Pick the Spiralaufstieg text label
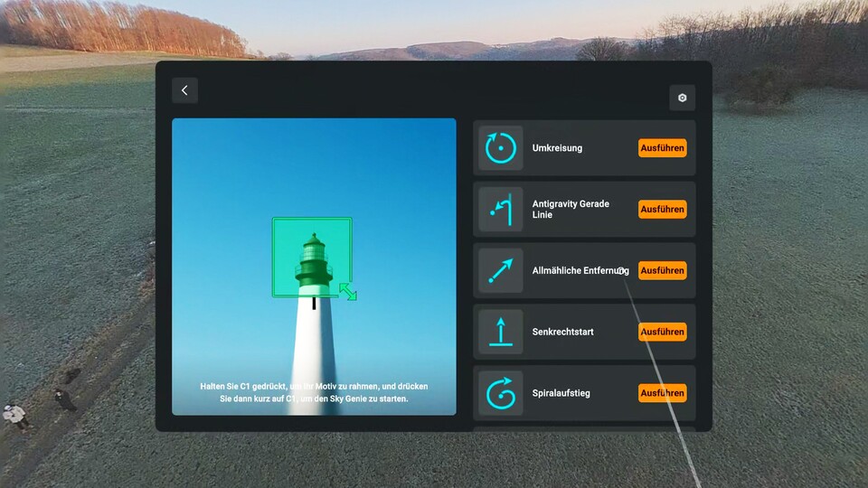The height and width of the screenshot is (488, 868). tap(561, 393)
